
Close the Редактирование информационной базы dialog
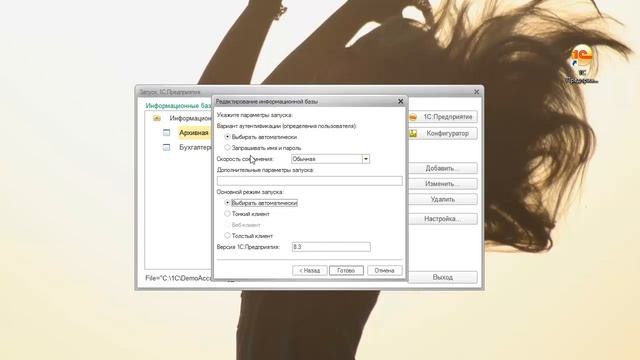[x=400, y=101]
